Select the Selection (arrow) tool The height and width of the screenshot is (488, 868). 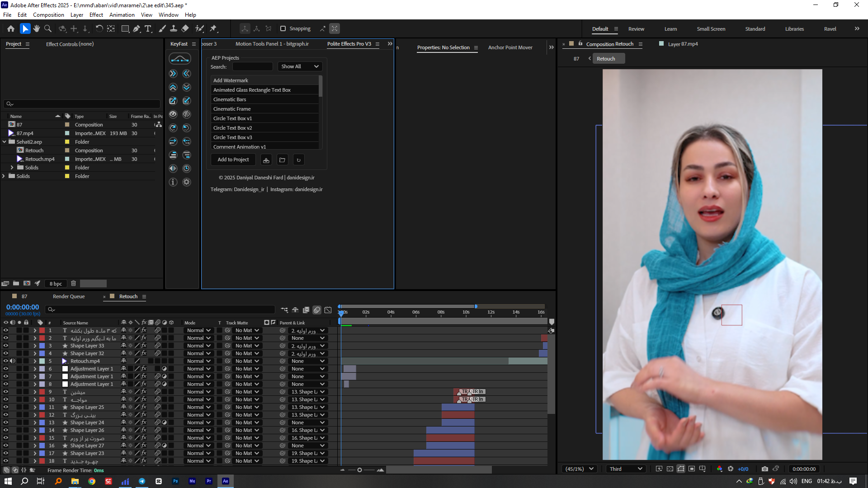pos(25,28)
